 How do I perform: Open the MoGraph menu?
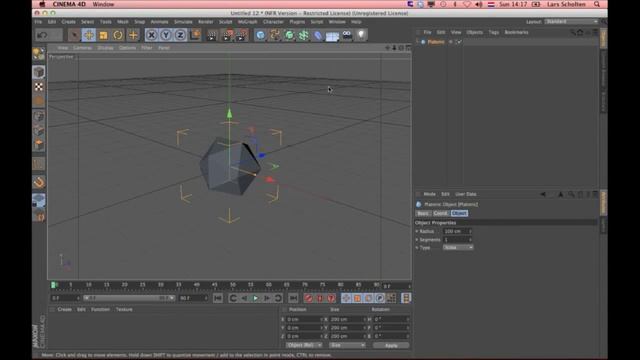247,22
